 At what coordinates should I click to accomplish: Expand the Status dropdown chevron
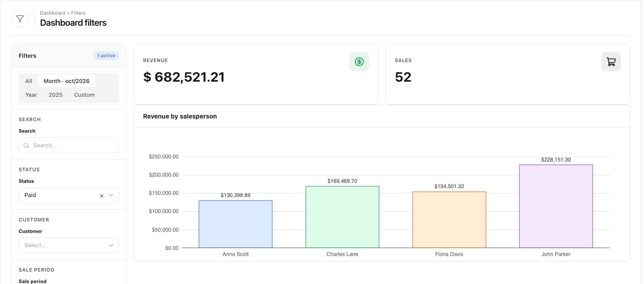point(111,195)
